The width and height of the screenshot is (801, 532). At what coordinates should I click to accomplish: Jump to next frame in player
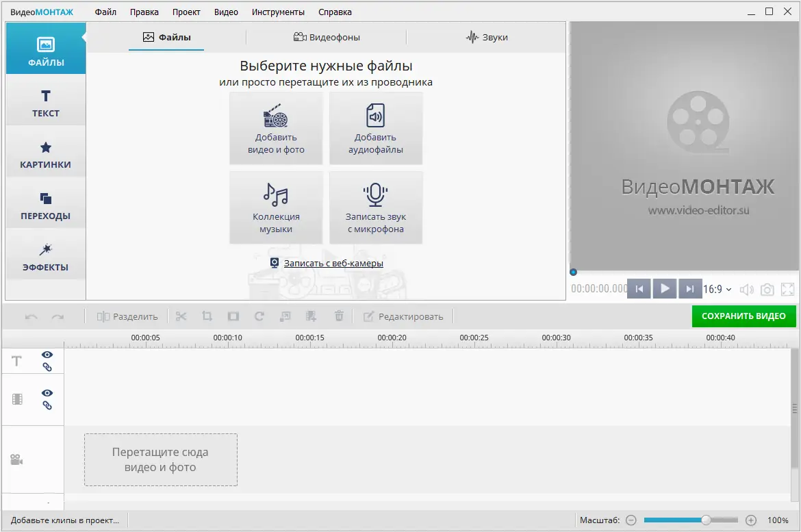689,289
